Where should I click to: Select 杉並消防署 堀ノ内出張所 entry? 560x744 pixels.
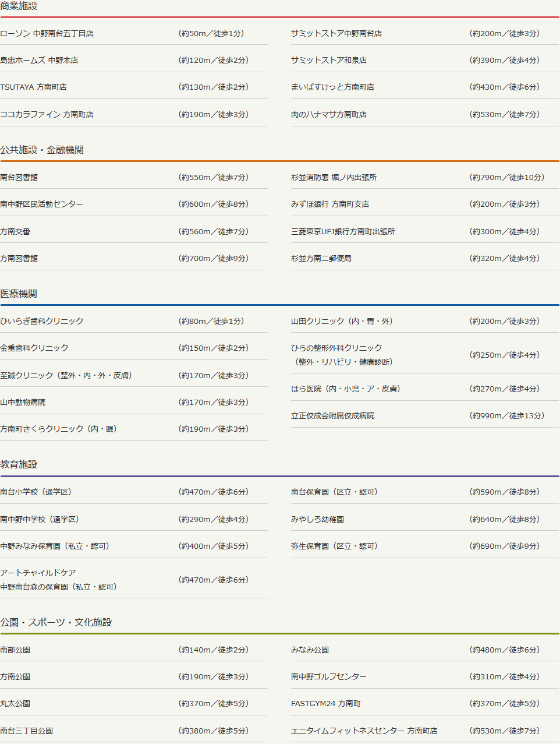(x=334, y=177)
